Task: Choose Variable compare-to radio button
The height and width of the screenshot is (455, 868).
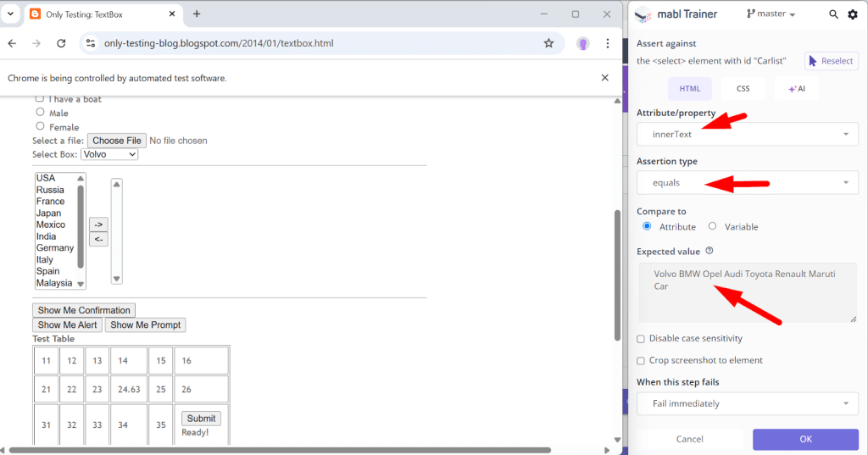Action: pos(712,226)
